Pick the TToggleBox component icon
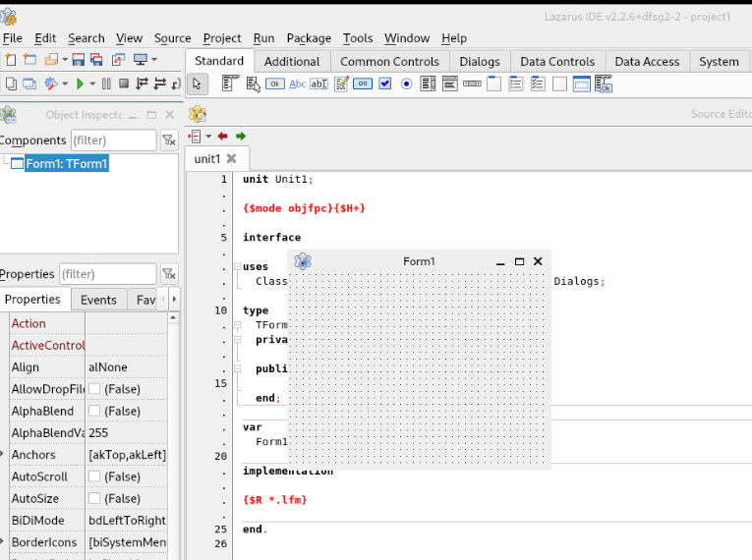Viewport: 752px width, 560px height. click(x=363, y=84)
